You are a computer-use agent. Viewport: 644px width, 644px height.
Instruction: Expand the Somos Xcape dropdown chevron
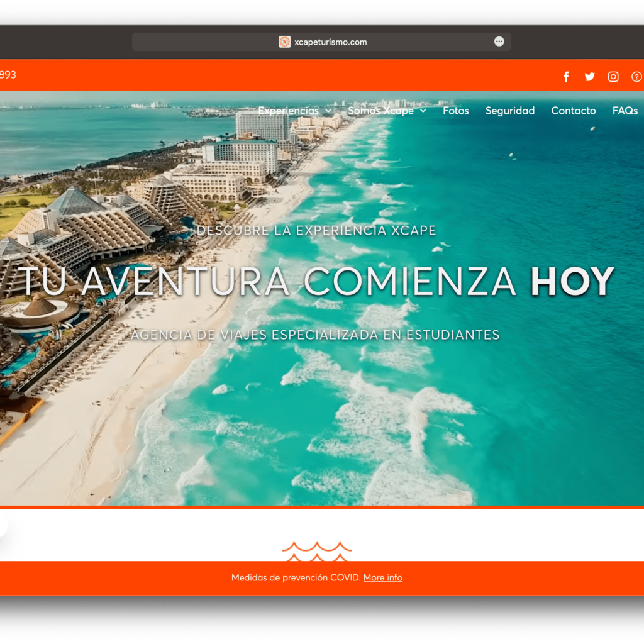click(423, 111)
